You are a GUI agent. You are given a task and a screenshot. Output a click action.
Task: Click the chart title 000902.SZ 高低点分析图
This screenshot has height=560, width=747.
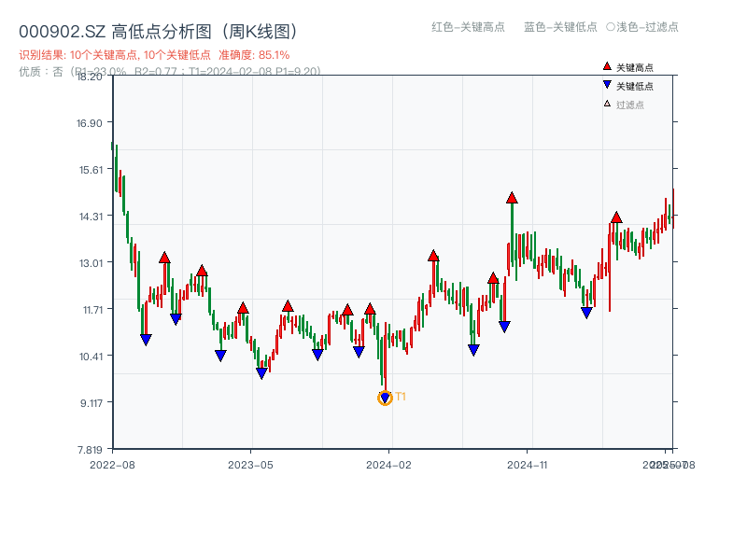coord(158,32)
